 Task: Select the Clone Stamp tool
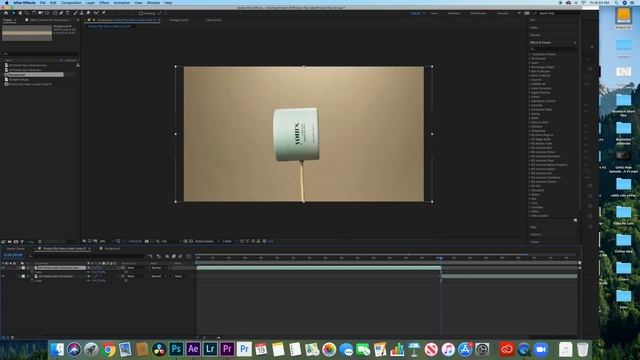pyautogui.click(x=82, y=13)
